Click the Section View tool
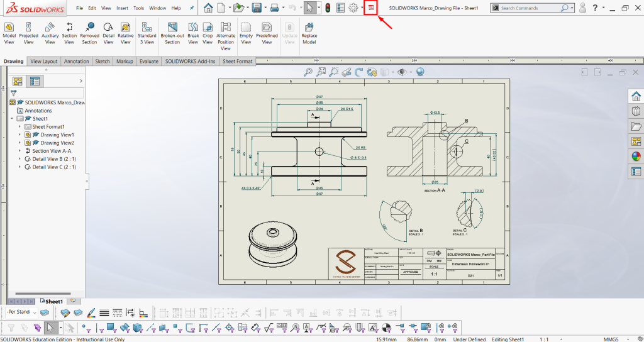Viewport: 644px width, 342px height. click(69, 34)
